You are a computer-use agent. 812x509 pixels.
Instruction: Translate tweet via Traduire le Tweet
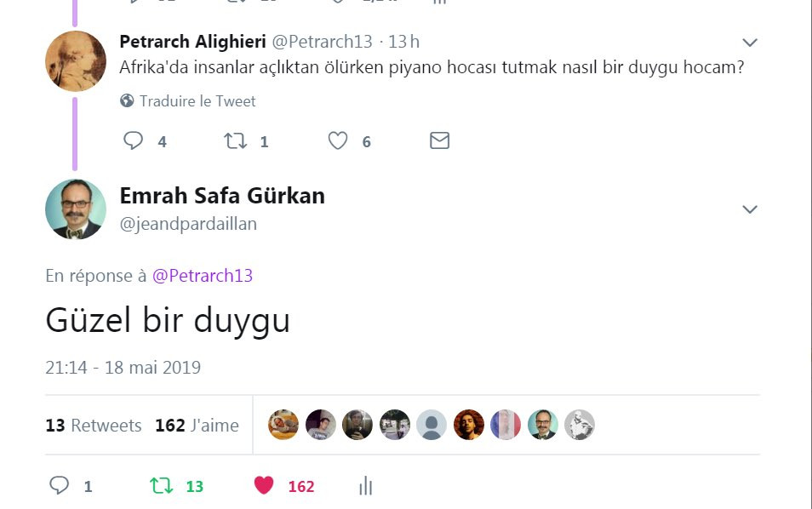[197, 101]
